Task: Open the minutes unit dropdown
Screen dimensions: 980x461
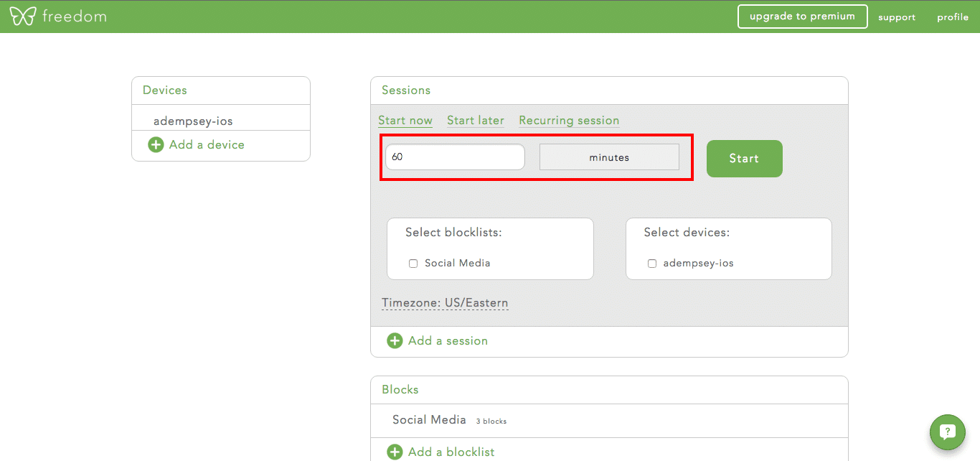Action: click(x=609, y=157)
